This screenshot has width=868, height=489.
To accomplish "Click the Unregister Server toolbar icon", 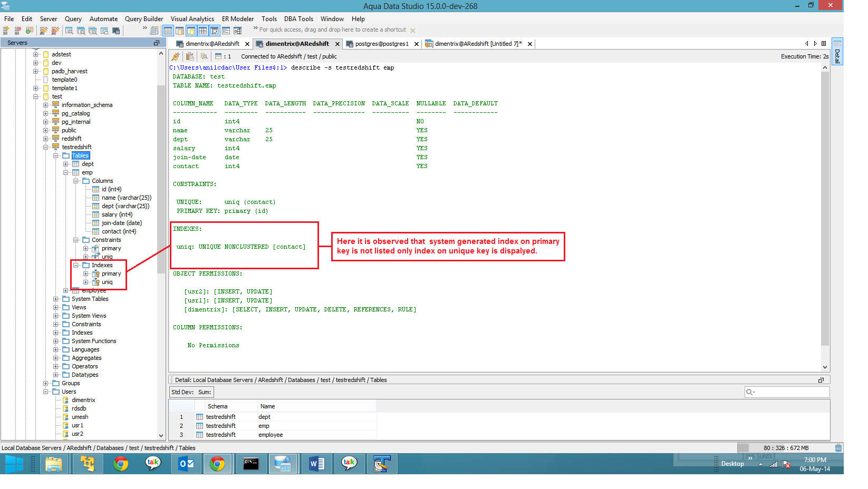I will point(18,31).
